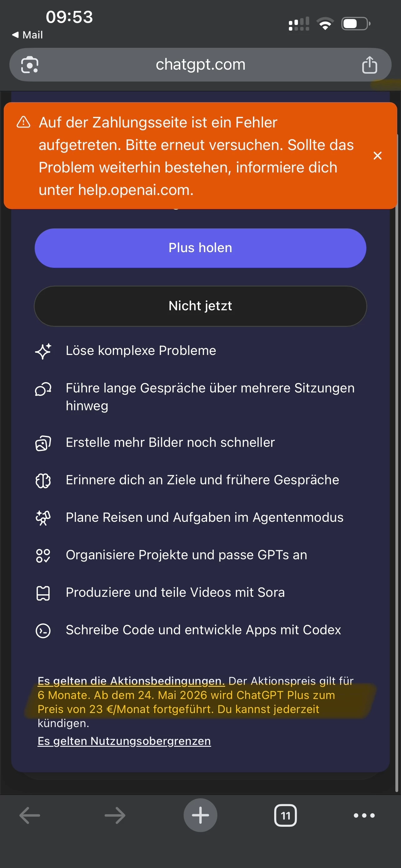Tap the images icon beside Erstelle mehr Bilder
The height and width of the screenshot is (868, 401).
43,443
